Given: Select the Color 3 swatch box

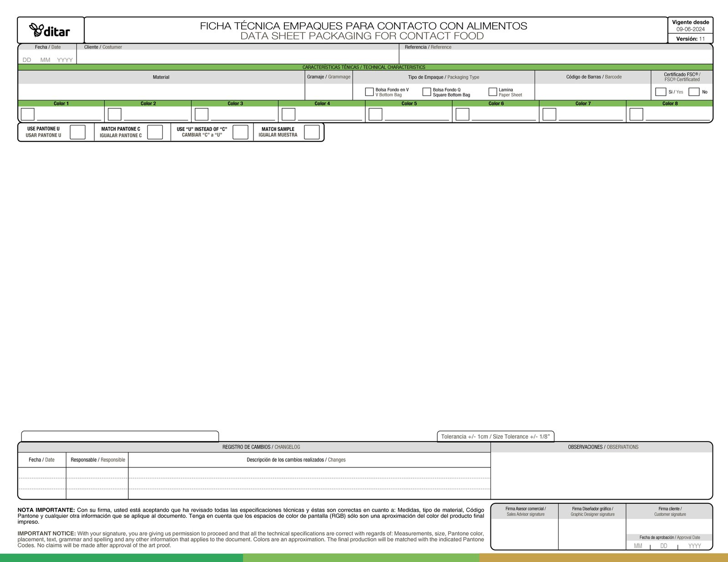Looking at the screenshot, I should tap(202, 114).
